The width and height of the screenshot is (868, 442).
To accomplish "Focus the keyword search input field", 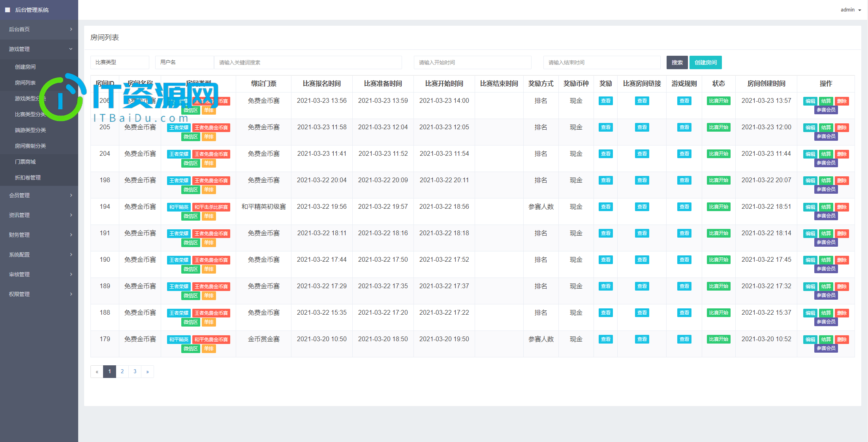I will (308, 62).
